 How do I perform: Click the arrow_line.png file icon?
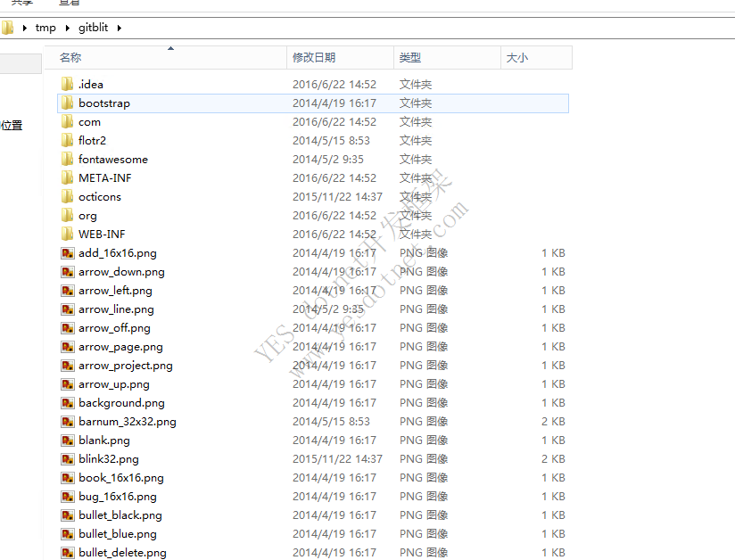tap(68, 309)
